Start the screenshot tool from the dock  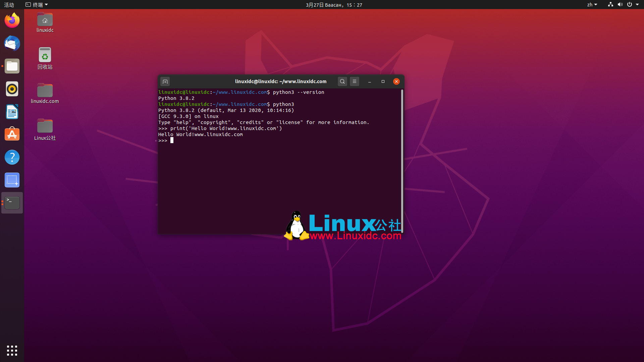[x=12, y=180]
